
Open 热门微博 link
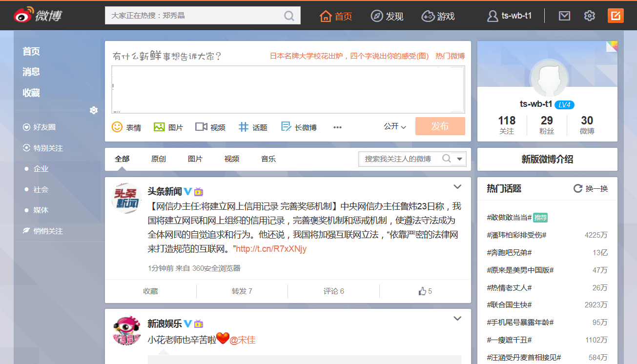[450, 56]
